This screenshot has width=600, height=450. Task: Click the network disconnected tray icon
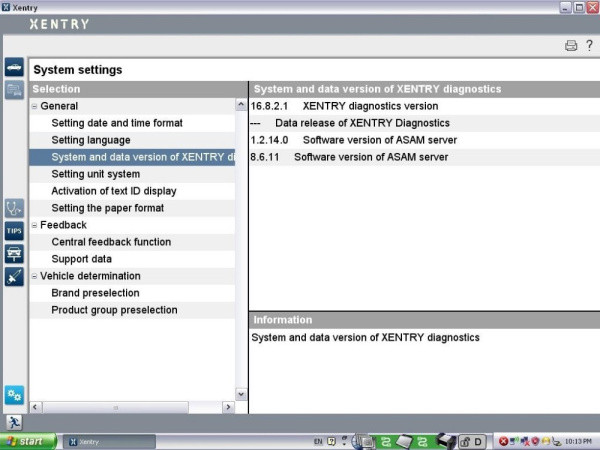[x=525, y=442]
